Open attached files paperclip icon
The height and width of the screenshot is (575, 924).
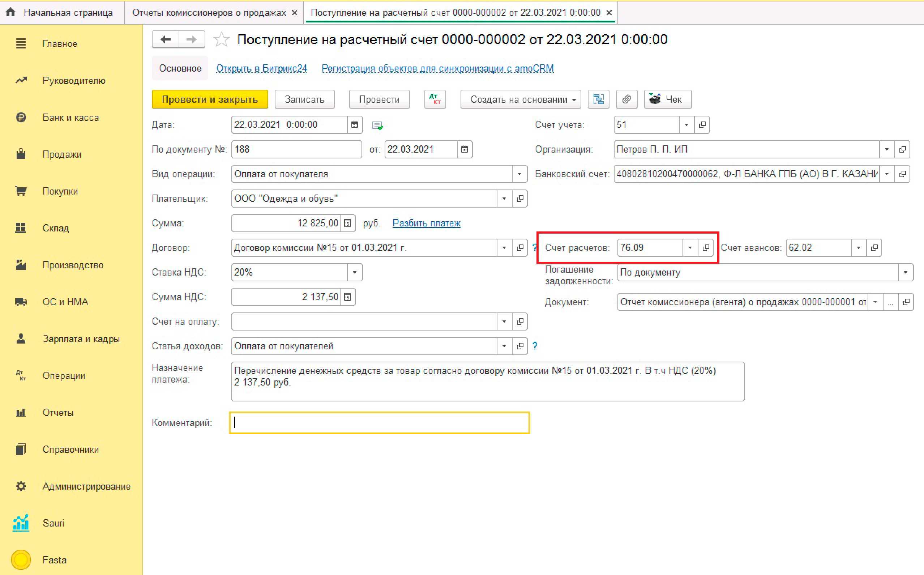(627, 99)
